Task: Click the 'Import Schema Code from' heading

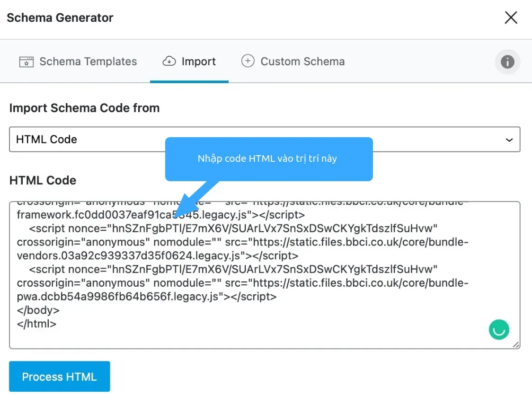Action: point(84,108)
